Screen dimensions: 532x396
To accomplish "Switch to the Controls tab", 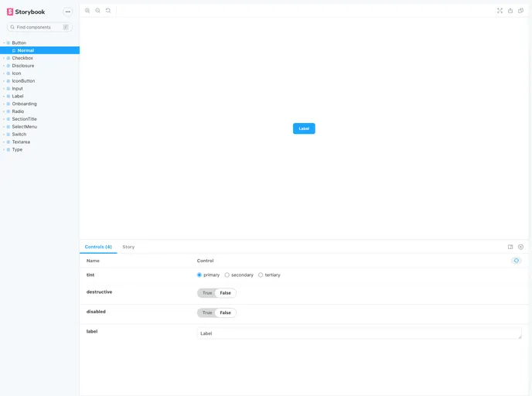I will [x=98, y=247].
